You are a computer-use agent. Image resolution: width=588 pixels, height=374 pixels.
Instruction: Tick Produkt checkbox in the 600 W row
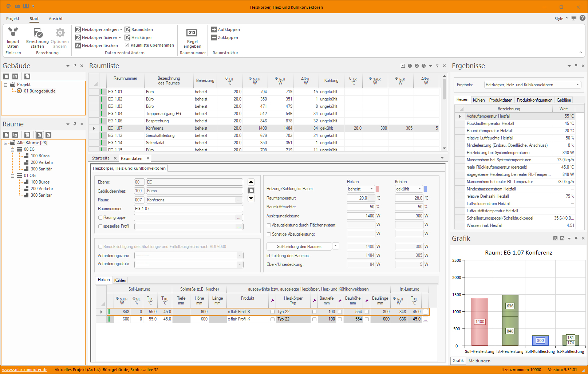(272, 319)
